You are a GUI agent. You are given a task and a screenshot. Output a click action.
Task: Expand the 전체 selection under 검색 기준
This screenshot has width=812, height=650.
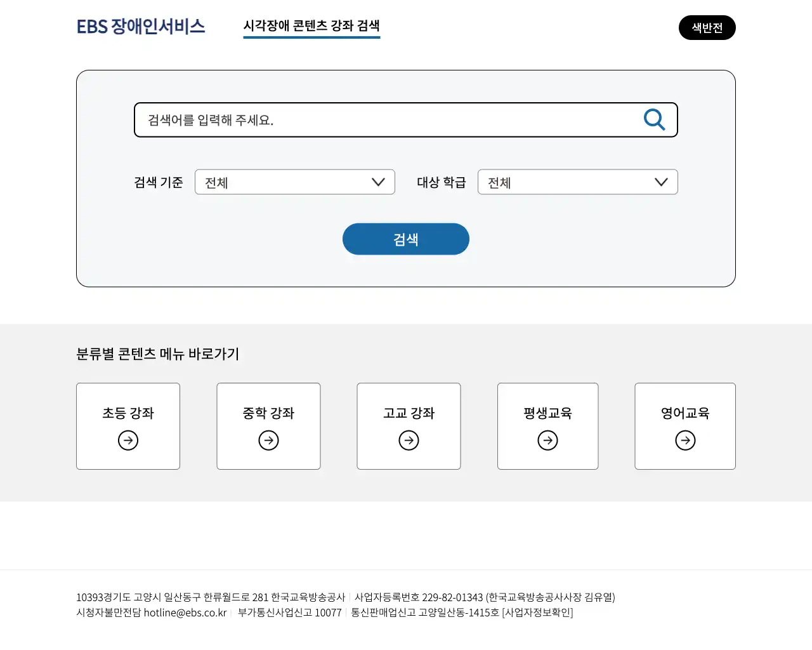[295, 182]
